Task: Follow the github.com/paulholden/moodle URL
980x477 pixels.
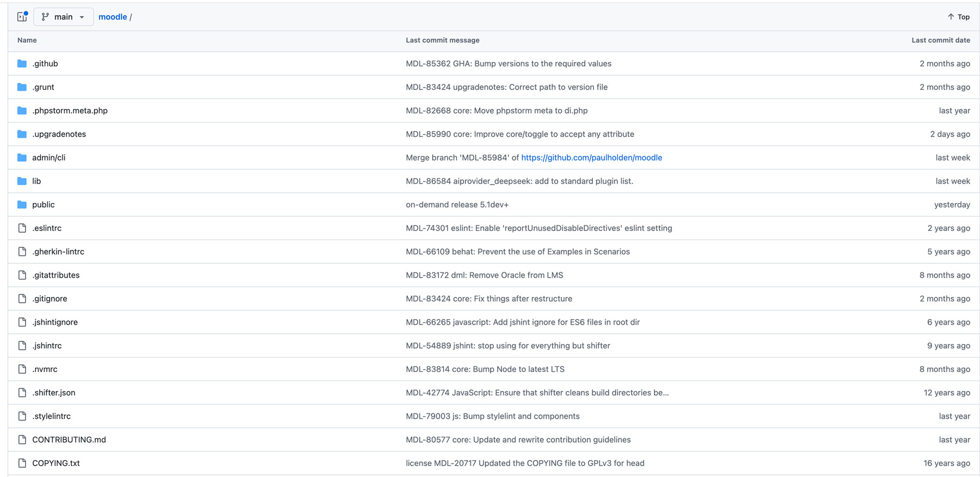Action: (592, 157)
